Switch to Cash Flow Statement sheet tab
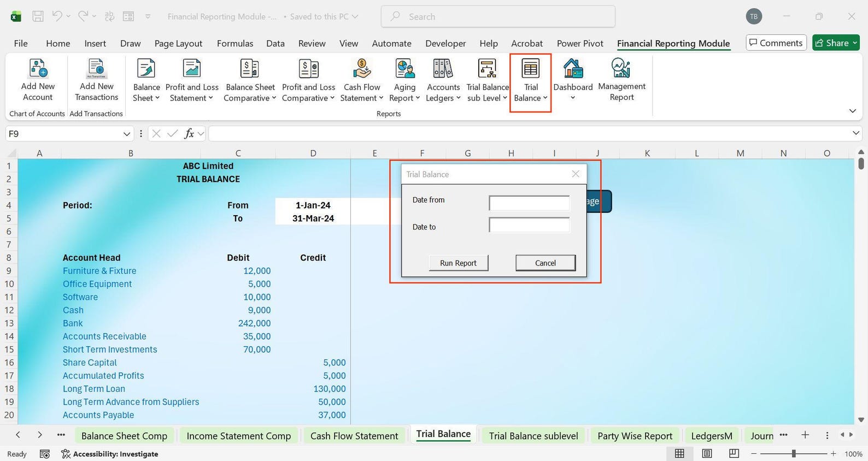The width and height of the screenshot is (868, 461). (354, 436)
